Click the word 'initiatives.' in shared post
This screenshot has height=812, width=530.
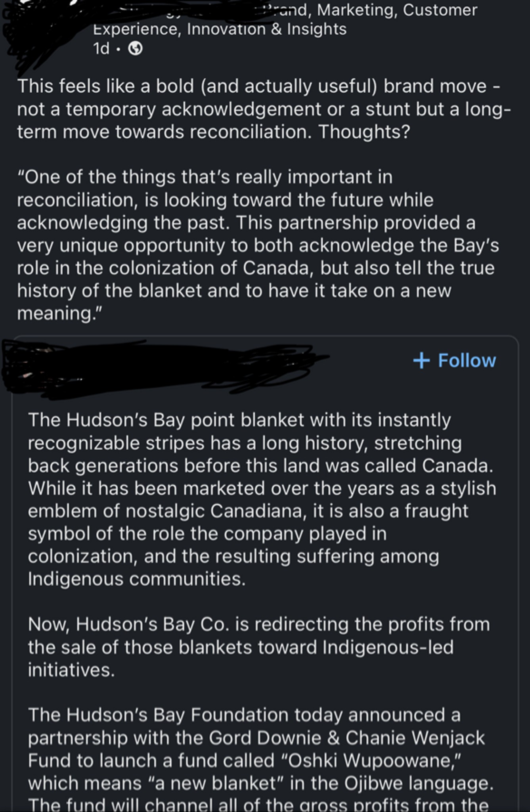tap(71, 670)
